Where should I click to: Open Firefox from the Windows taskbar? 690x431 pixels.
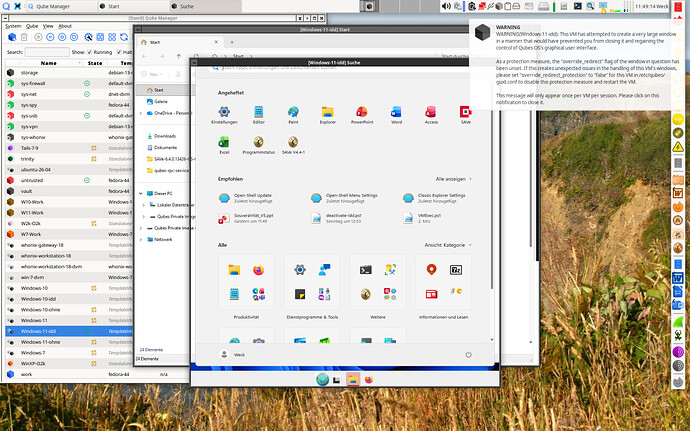coord(369,379)
